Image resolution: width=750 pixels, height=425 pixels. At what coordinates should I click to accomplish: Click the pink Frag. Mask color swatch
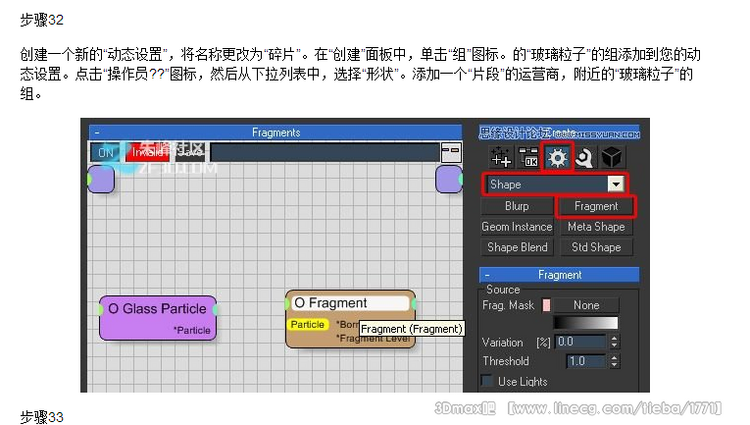[546, 305]
